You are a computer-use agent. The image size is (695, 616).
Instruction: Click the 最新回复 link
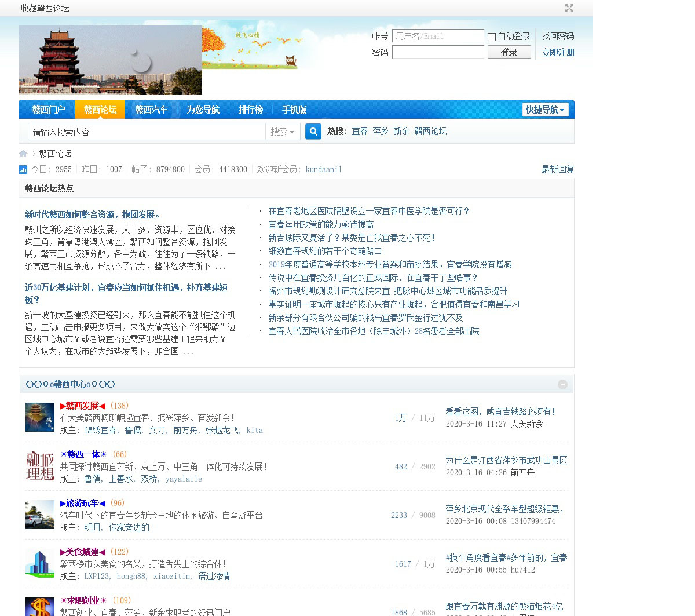(557, 169)
